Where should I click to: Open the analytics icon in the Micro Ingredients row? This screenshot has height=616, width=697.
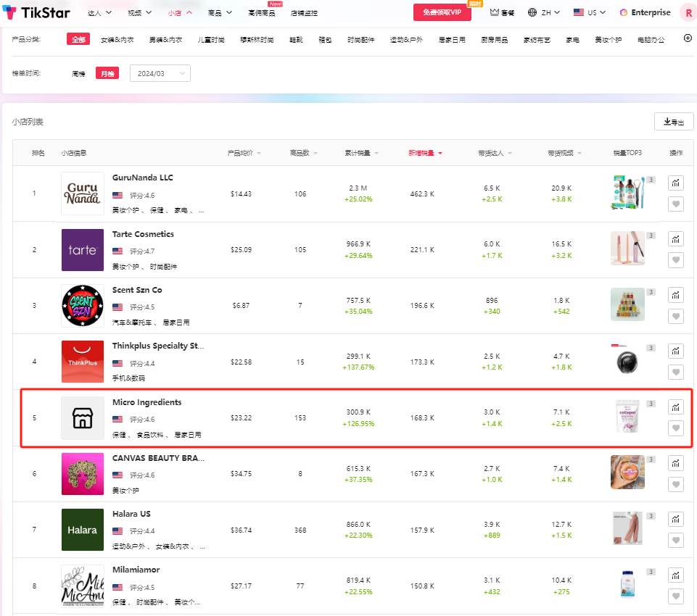click(x=675, y=407)
